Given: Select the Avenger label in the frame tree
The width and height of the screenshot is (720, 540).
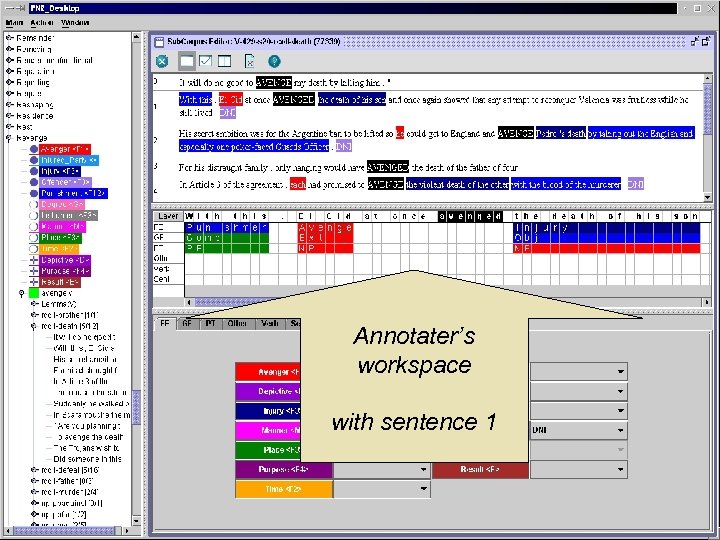Looking at the screenshot, I should [x=65, y=149].
